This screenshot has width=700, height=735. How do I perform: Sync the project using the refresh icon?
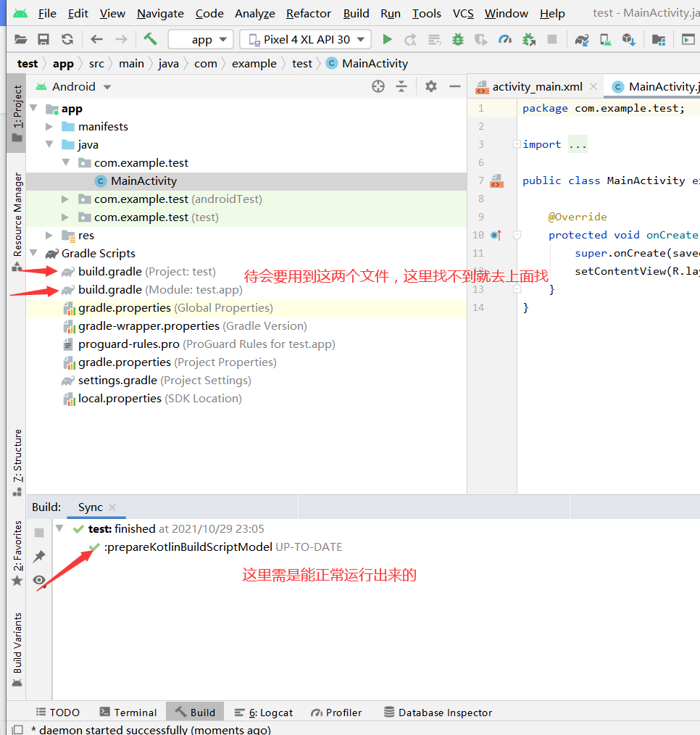pyautogui.click(x=67, y=40)
